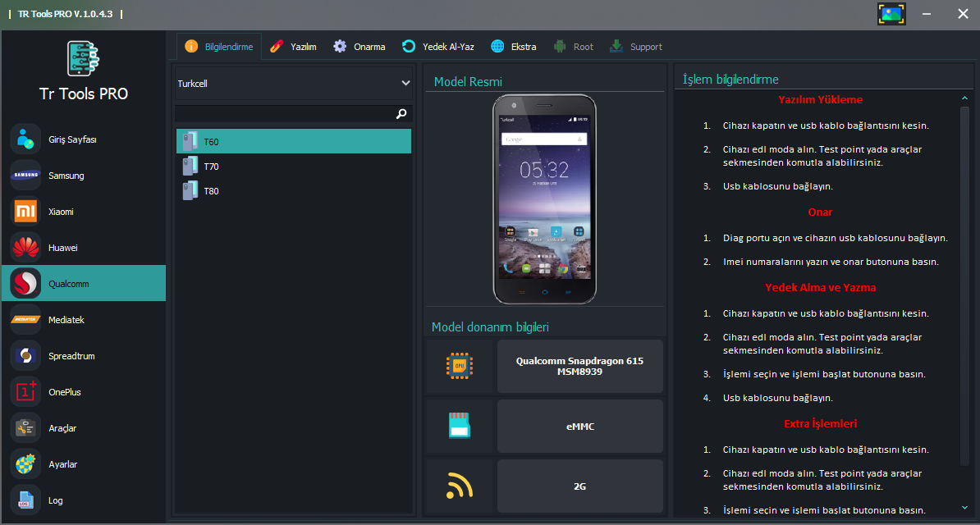980x525 pixels.
Task: Switch to Yedek Al-Yaz tab
Action: [x=438, y=47]
